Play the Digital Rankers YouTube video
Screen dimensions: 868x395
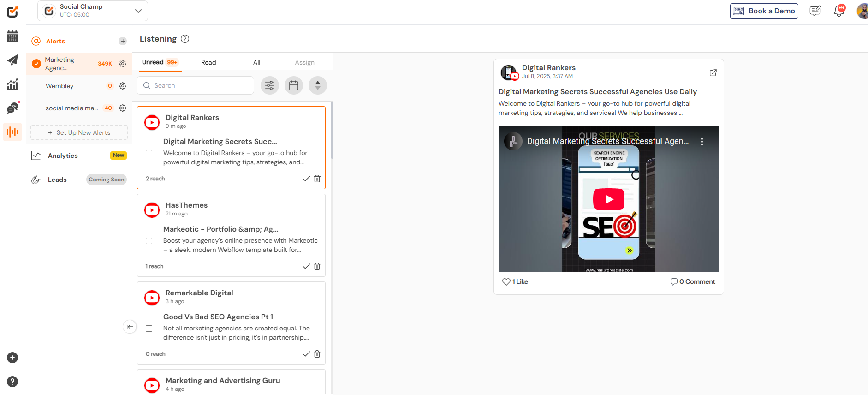pyautogui.click(x=609, y=199)
